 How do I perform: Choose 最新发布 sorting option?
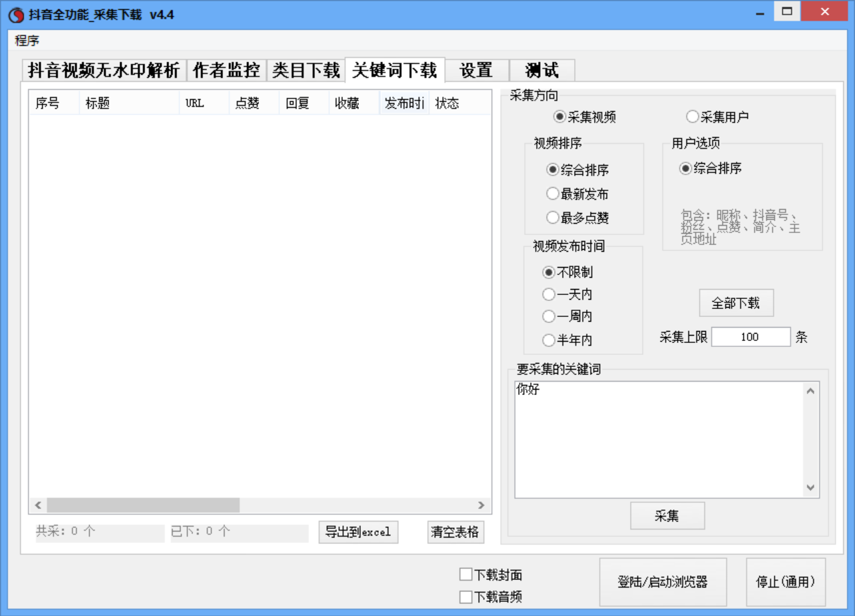tap(577, 194)
